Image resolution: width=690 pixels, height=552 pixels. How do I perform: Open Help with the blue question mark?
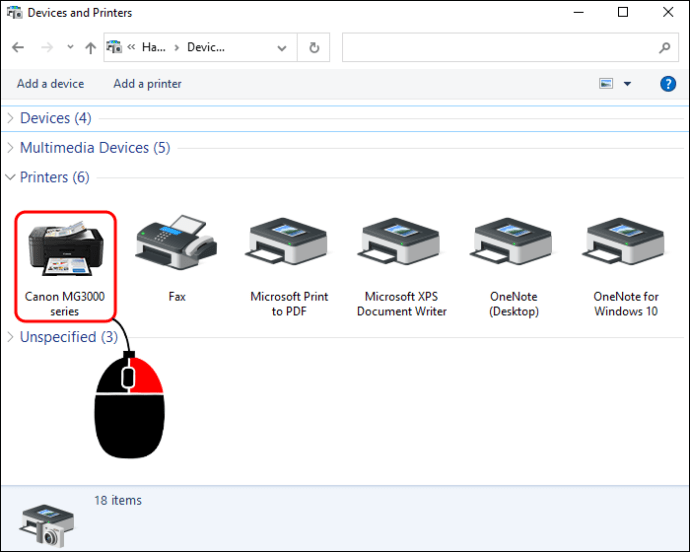click(x=668, y=84)
